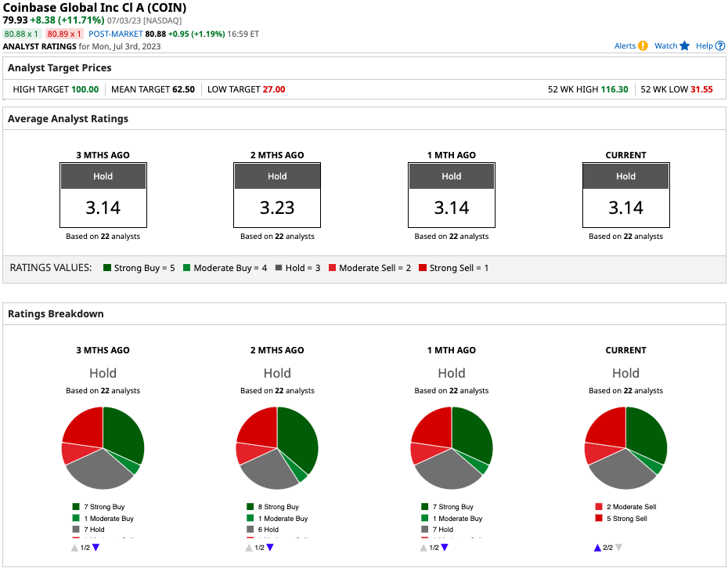Click the red 80.89 x 1 ask box

coord(64,34)
